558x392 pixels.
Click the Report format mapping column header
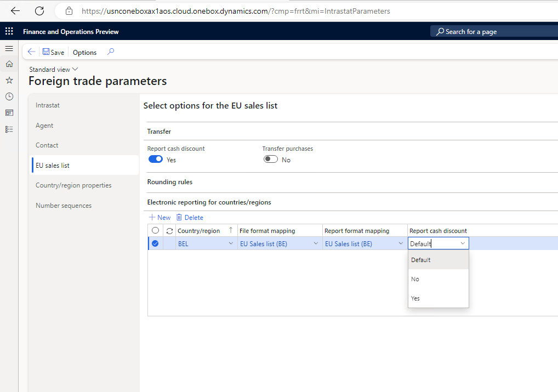coord(357,231)
